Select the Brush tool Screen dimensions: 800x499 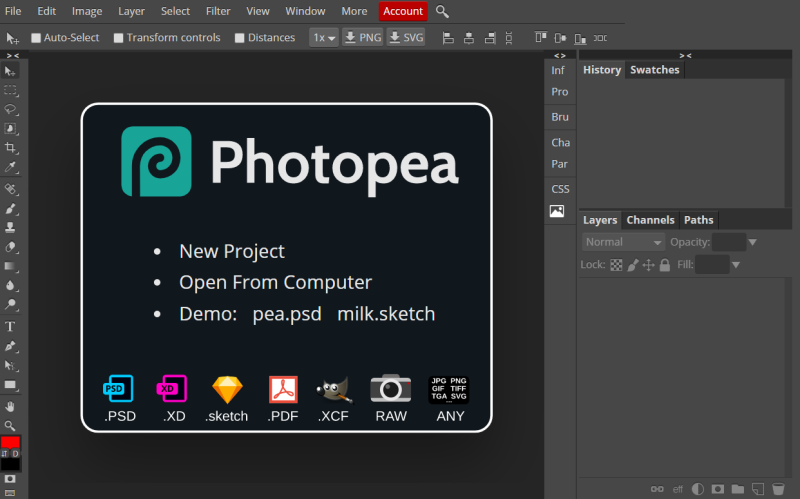click(10, 209)
